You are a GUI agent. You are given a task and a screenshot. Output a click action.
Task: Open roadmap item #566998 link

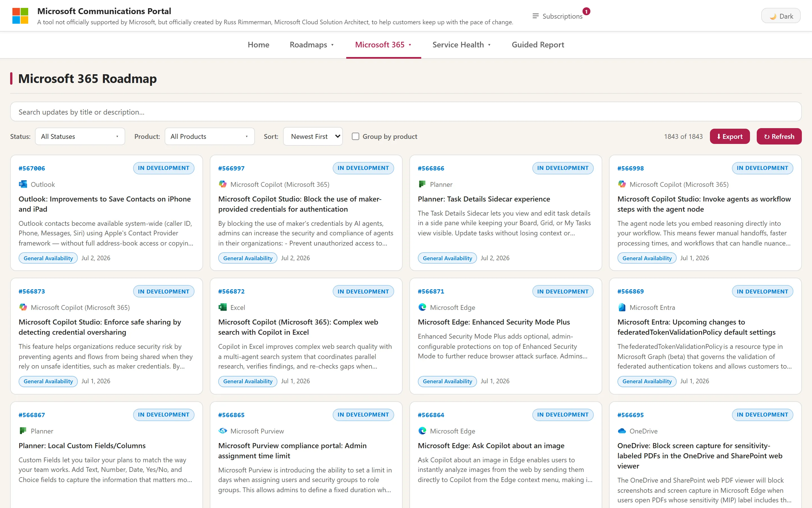click(630, 168)
